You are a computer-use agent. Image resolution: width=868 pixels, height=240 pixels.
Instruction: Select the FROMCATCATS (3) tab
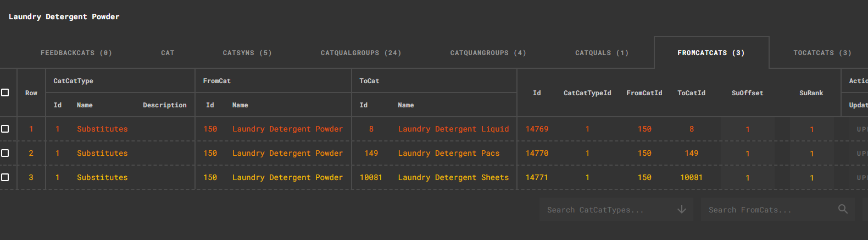[711, 53]
